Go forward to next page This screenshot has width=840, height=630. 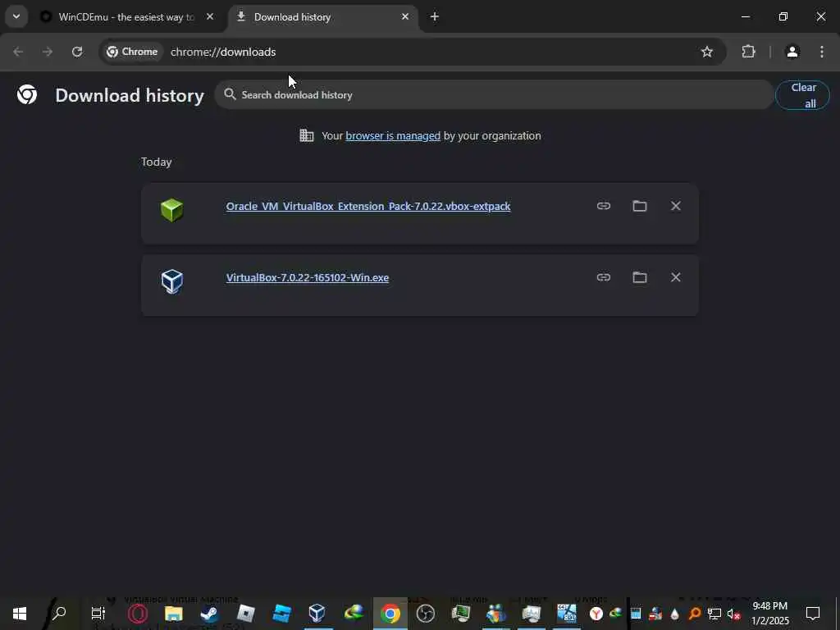[x=48, y=52]
